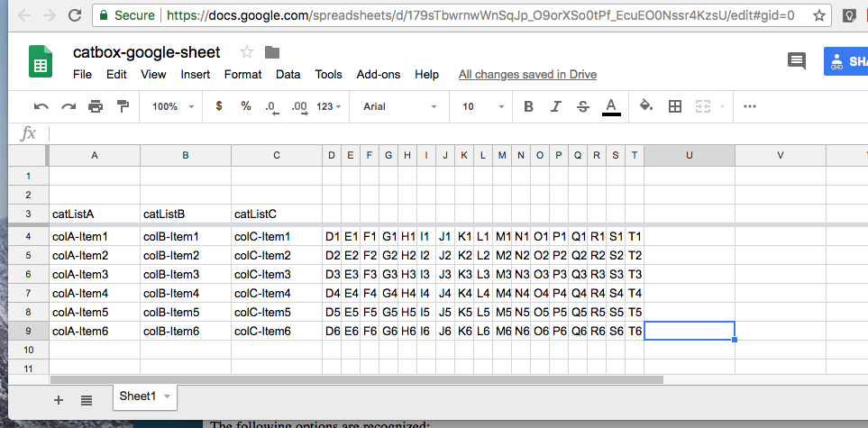Format as currency with dollar icon
Screen dimensions: 868x428
point(219,106)
